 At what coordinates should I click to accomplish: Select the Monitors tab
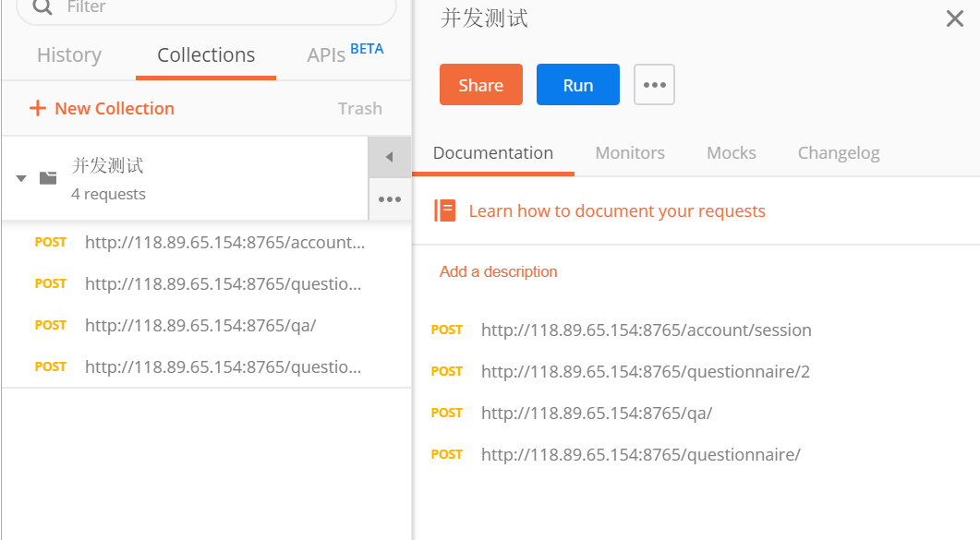(629, 153)
